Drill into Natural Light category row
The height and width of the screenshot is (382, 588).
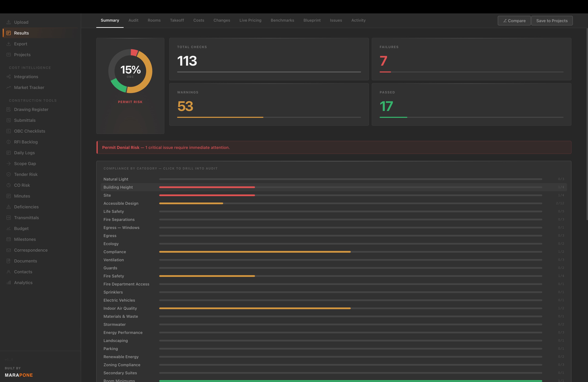[334, 179]
